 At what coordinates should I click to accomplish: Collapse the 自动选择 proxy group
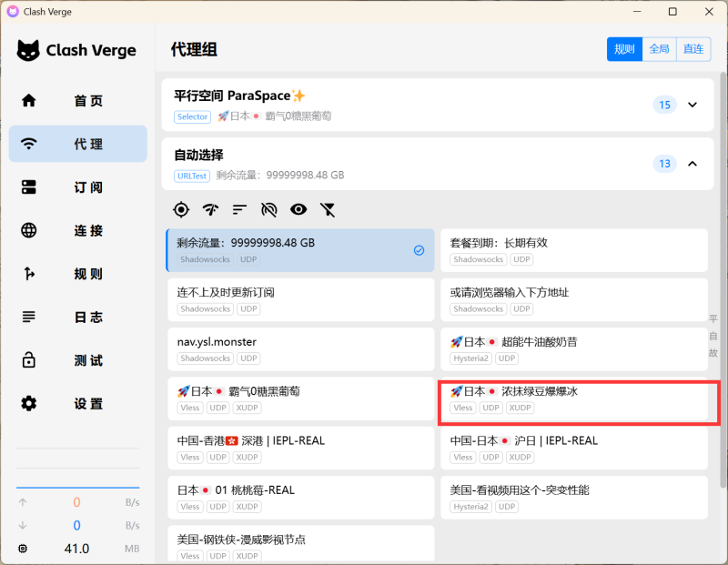coord(693,164)
